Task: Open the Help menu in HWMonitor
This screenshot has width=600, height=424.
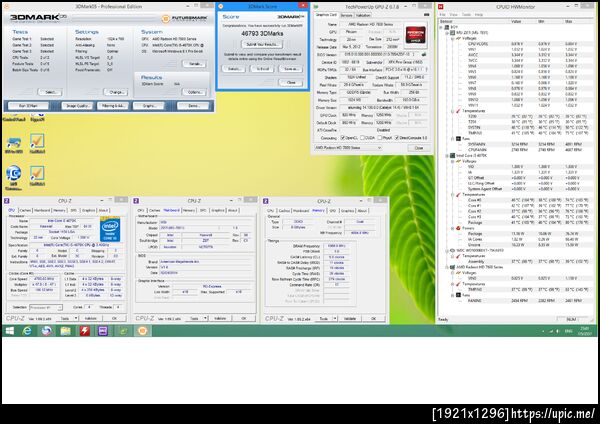Action: pos(479,15)
